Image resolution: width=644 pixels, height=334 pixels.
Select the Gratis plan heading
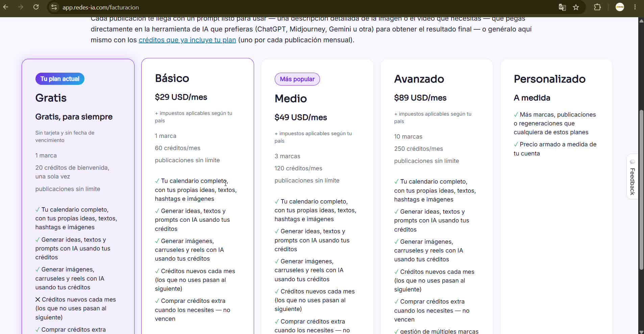pyautogui.click(x=51, y=98)
